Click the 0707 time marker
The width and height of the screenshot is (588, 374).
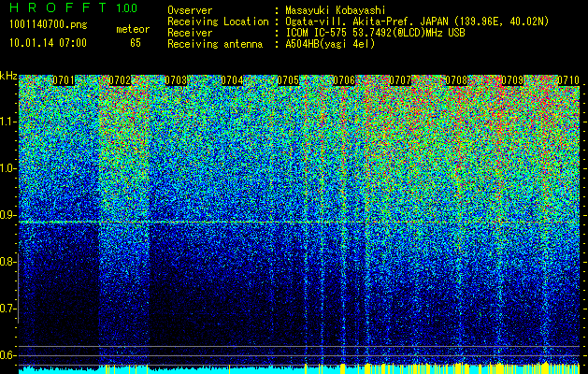point(400,80)
